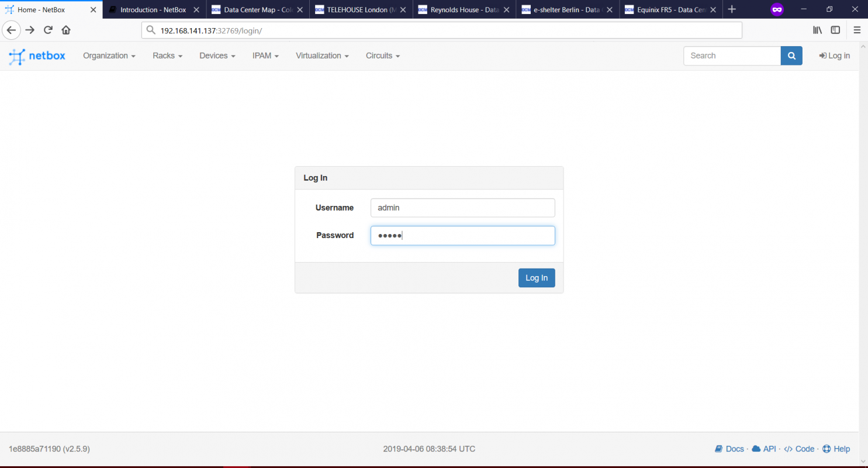The height and width of the screenshot is (468, 868).
Task: Select the search magnifier icon
Action: 791,56
